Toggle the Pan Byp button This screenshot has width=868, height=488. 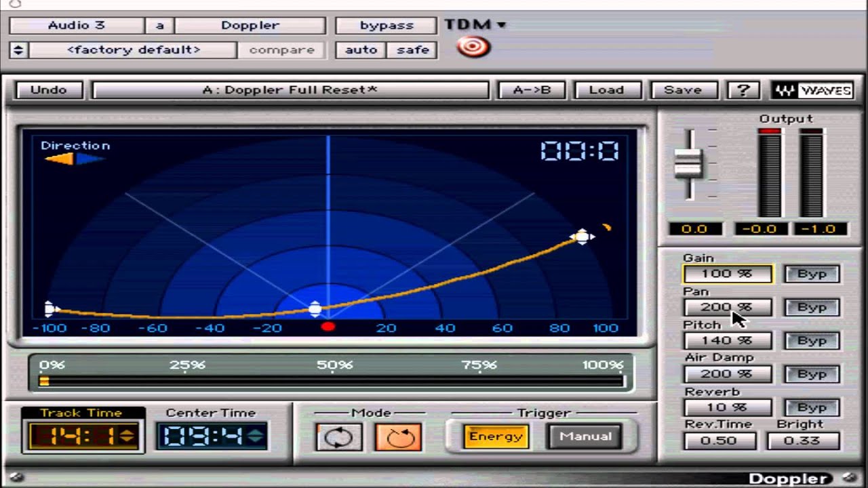point(812,307)
